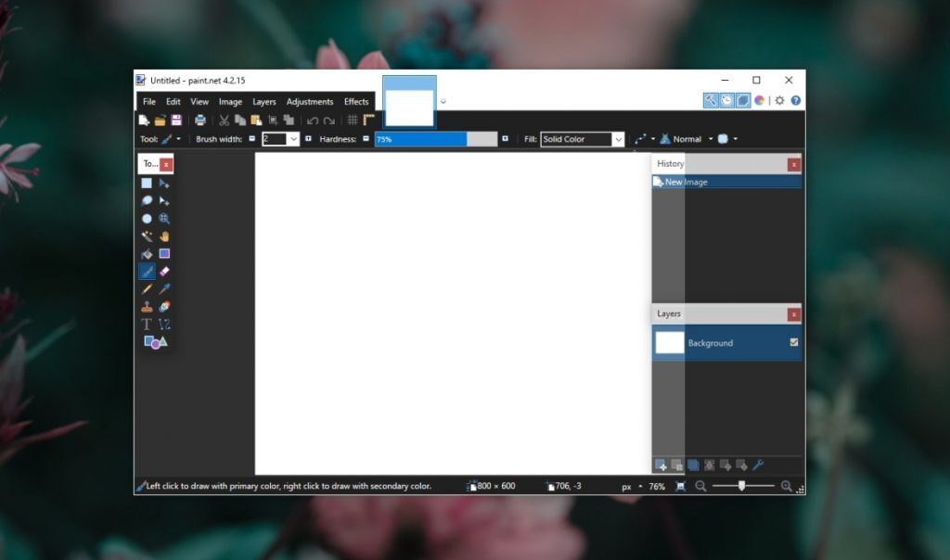
Task: Select the Magic Wand tool
Action: tap(147, 235)
